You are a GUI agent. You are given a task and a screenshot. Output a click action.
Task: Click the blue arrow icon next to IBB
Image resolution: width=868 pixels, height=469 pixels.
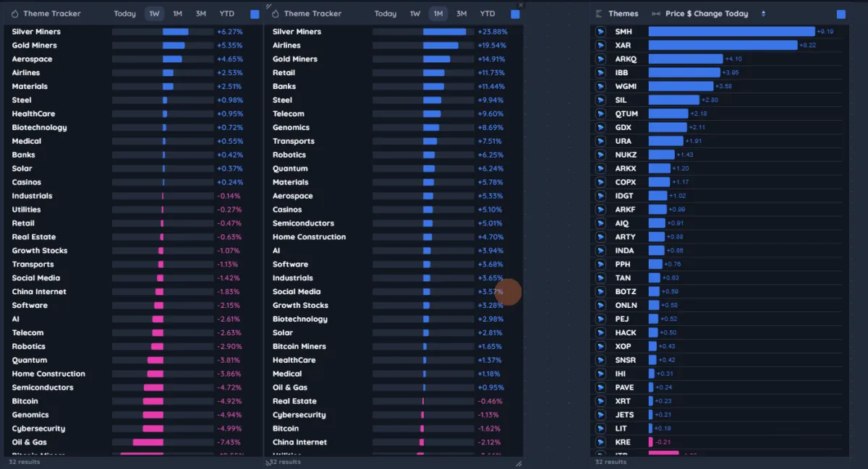(x=600, y=72)
